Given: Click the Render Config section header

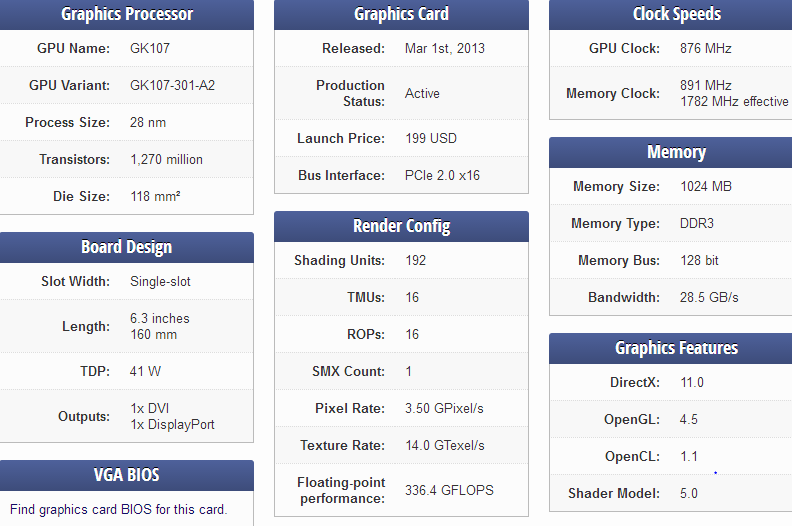Looking at the screenshot, I should [x=402, y=226].
